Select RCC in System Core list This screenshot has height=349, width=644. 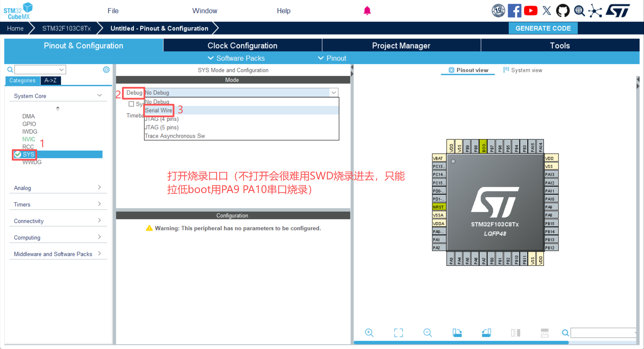[x=28, y=147]
